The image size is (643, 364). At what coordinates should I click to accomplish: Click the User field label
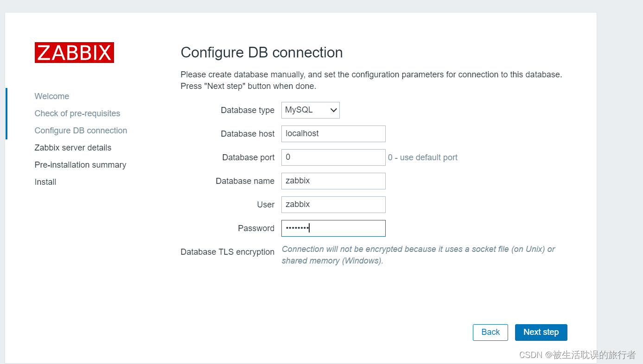point(266,205)
